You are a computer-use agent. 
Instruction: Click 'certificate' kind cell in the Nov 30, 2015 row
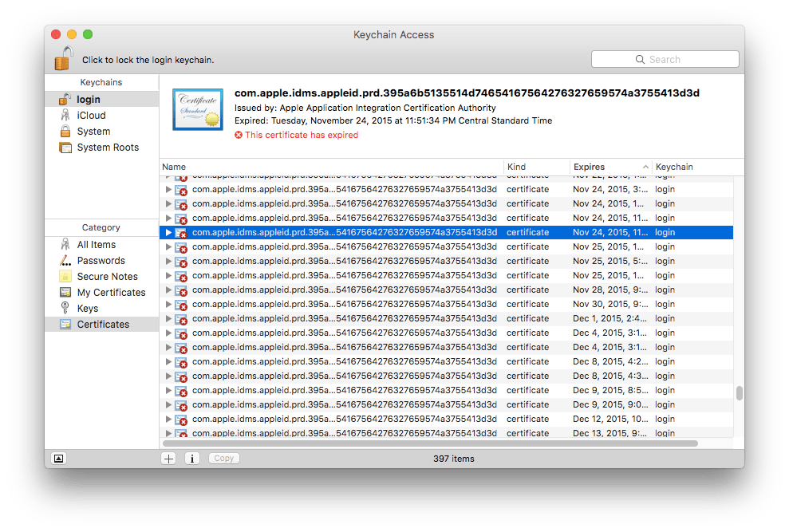pyautogui.click(x=527, y=304)
